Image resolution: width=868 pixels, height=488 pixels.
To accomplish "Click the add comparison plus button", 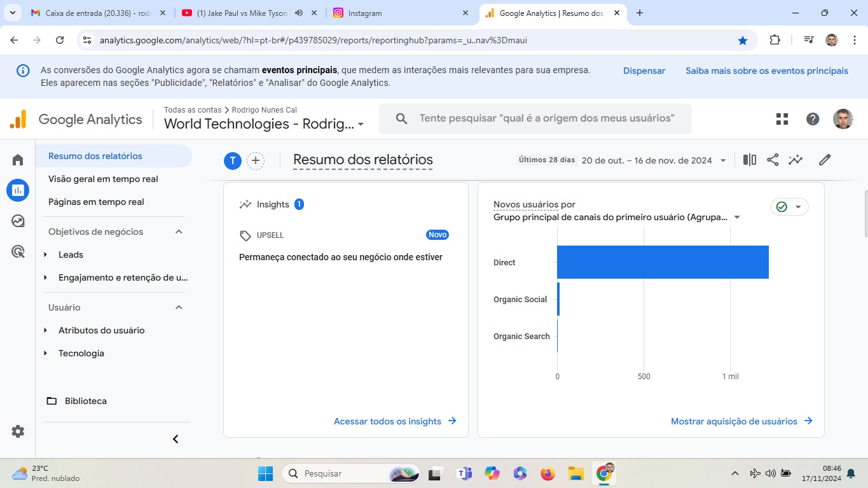I will pos(256,161).
